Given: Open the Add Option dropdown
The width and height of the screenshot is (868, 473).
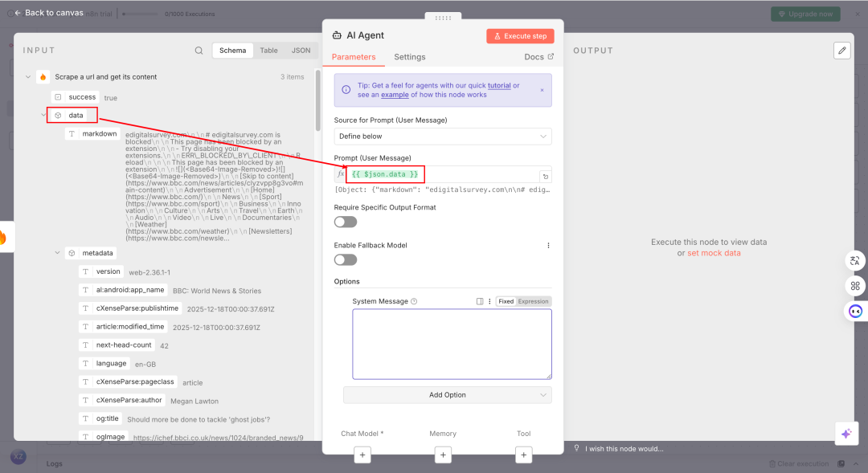Looking at the screenshot, I should (448, 395).
